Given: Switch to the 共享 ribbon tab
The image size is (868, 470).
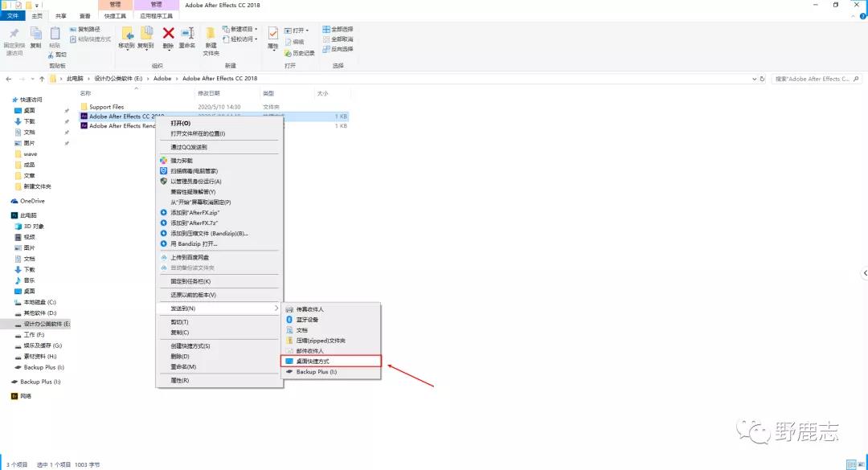Looking at the screenshot, I should (x=61, y=16).
